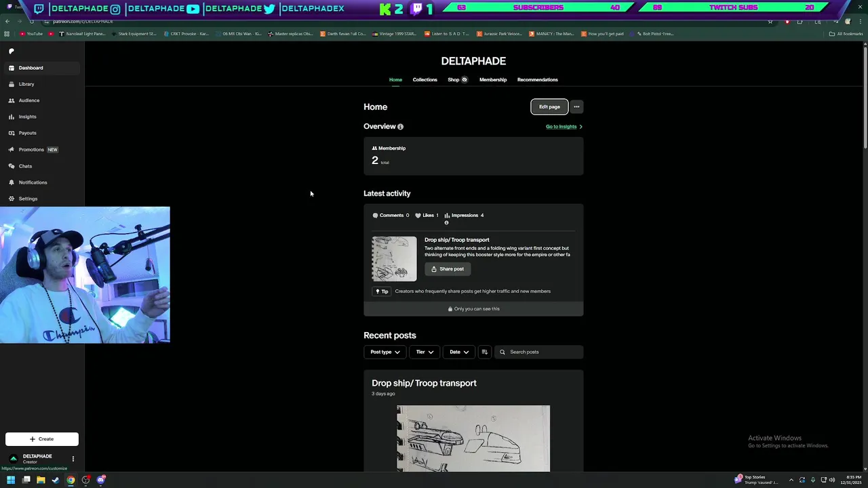Open the more options ellipsis beside Edit page
Screen dimensions: 868x488
[x=576, y=106]
